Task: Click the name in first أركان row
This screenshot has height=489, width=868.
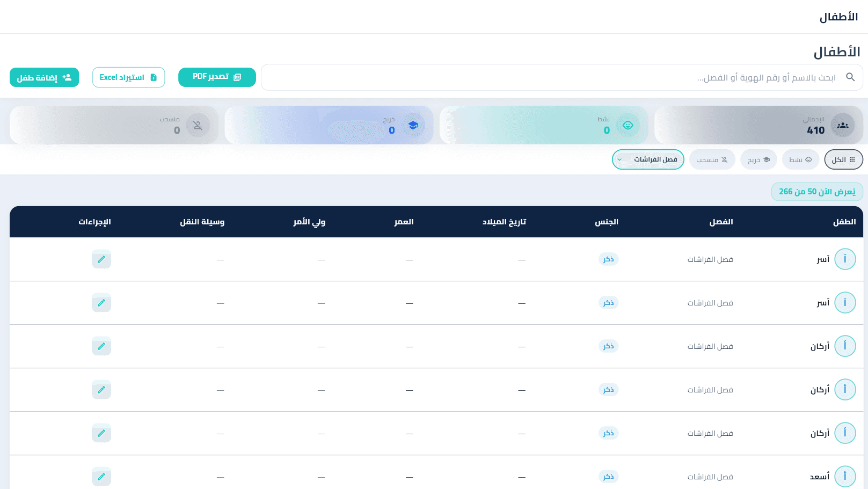Action: 820,346
